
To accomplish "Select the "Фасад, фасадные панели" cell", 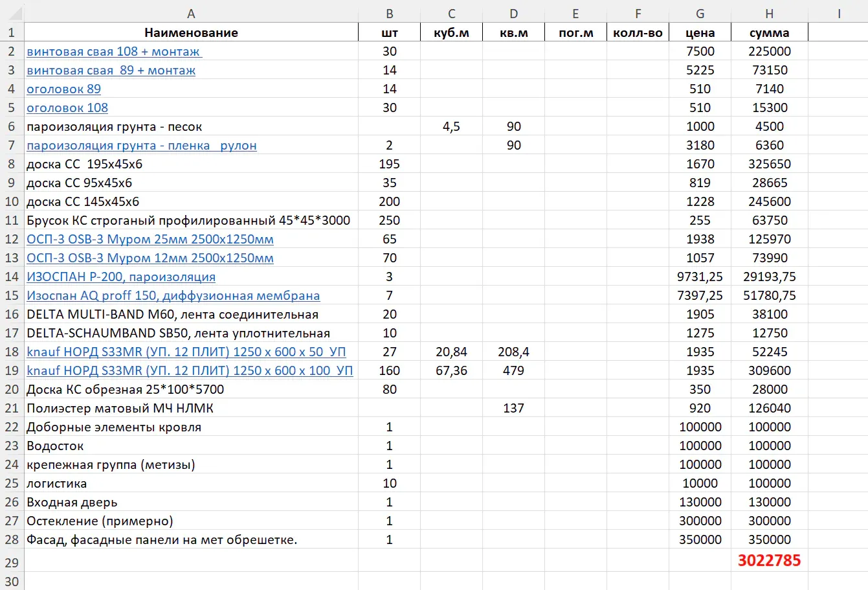I will (191, 540).
